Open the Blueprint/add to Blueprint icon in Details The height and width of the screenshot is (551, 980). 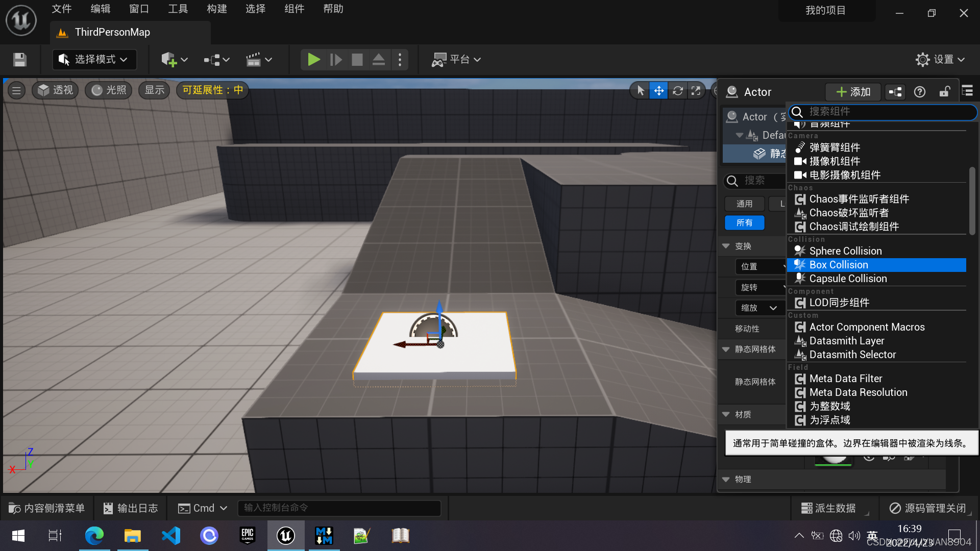(895, 92)
